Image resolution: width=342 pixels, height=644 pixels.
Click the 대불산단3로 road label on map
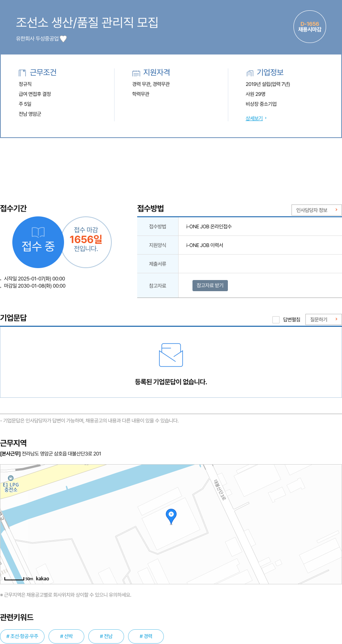click(220, 490)
